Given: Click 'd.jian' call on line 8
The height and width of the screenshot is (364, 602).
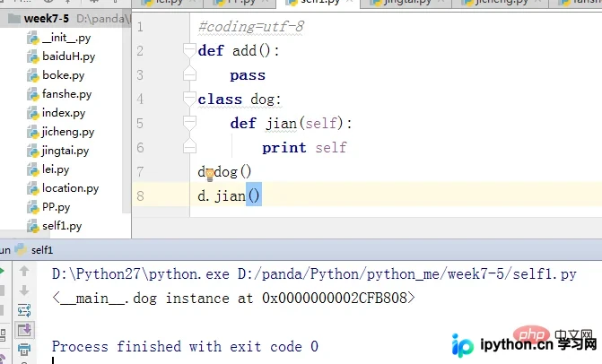Looking at the screenshot, I should [222, 196].
